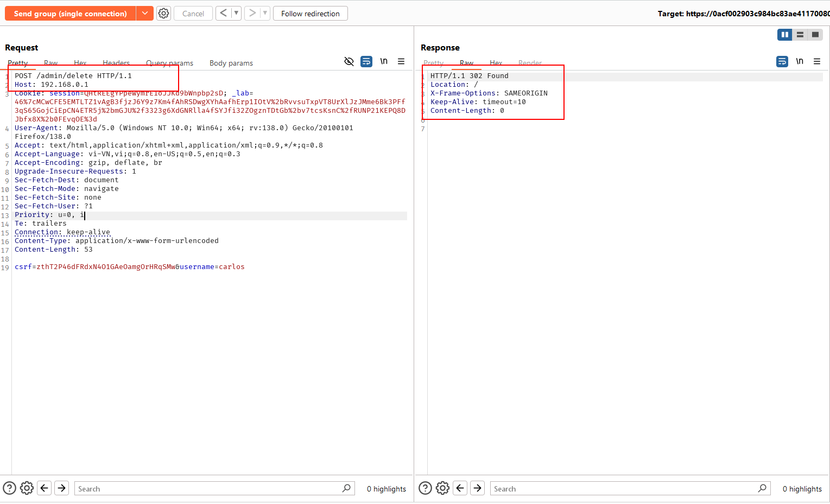Select the response Raw tab
Screen dimensions: 830x504
click(x=466, y=63)
